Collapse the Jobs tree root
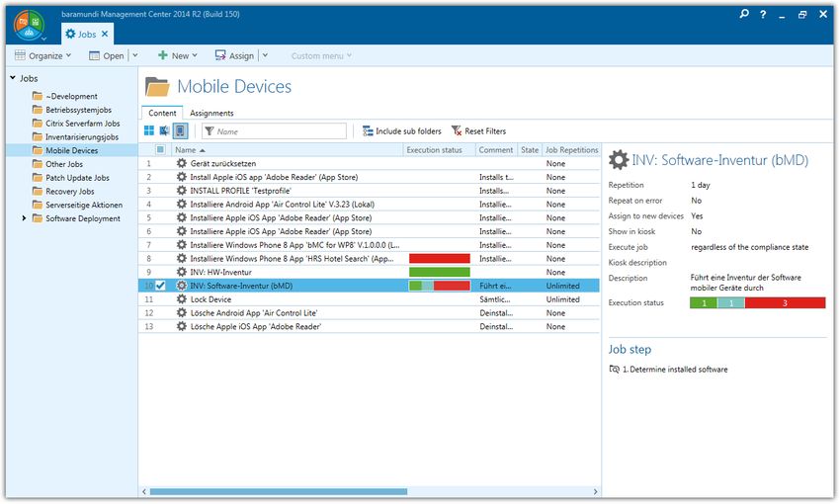The width and height of the screenshot is (840, 504). 12,78
